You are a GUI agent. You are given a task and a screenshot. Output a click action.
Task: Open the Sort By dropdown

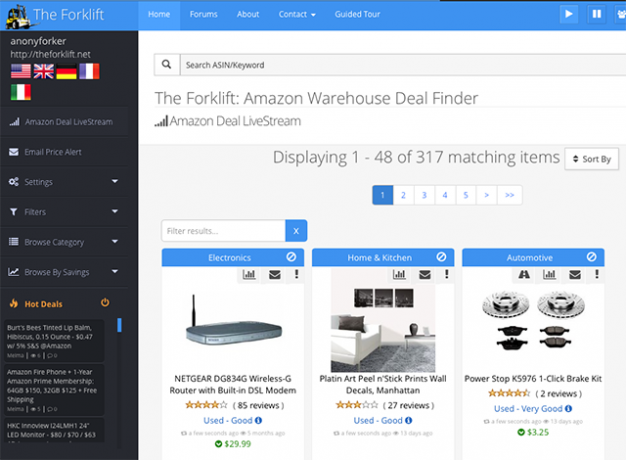click(592, 159)
